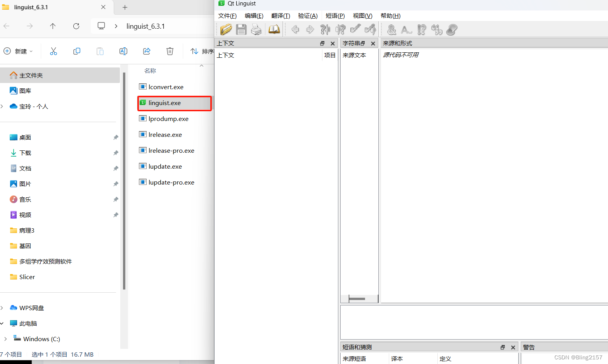Click the translation editing text area
Viewport: 608px width, 364px height.
click(474, 322)
